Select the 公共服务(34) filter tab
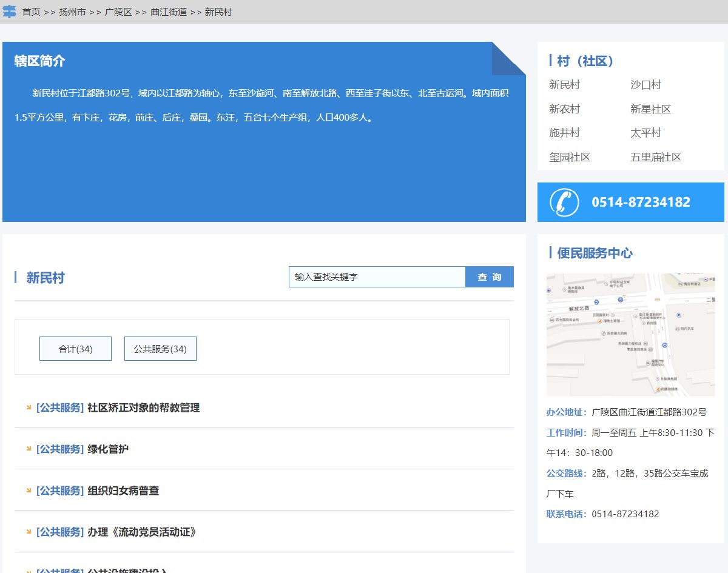 pyautogui.click(x=160, y=349)
